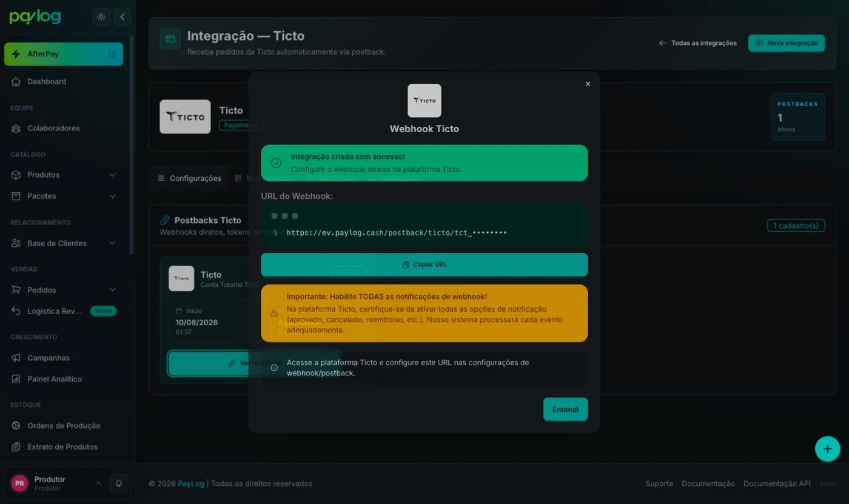Click the PR user avatar
Screen dimensions: 849x504
(x=19, y=483)
